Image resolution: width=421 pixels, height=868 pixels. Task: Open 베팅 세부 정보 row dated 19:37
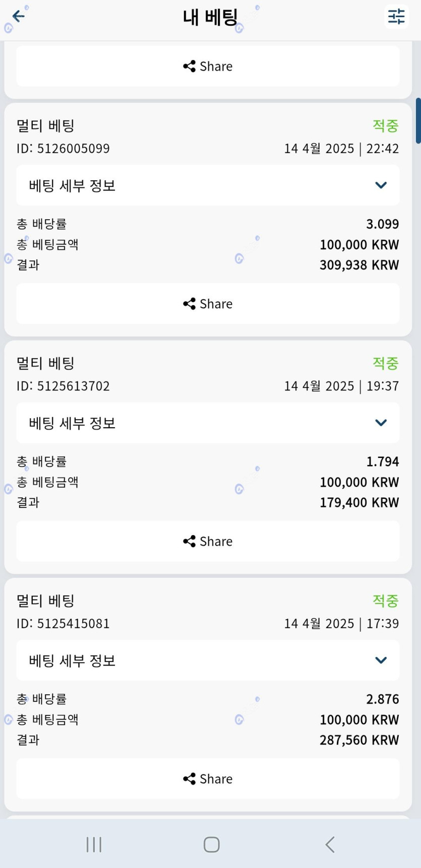point(208,423)
